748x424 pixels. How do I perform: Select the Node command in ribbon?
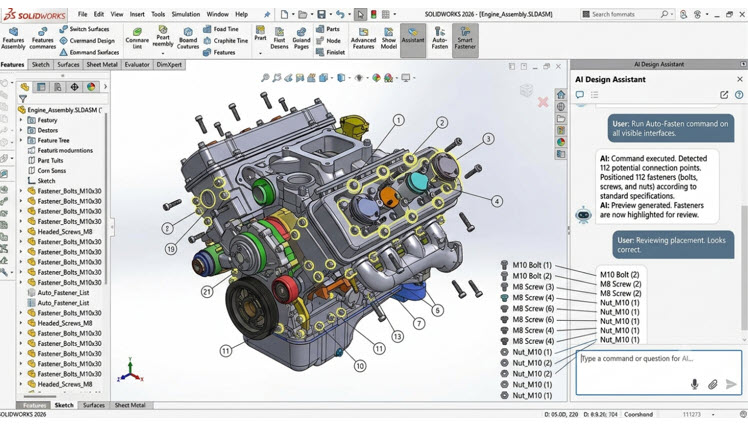(328, 41)
